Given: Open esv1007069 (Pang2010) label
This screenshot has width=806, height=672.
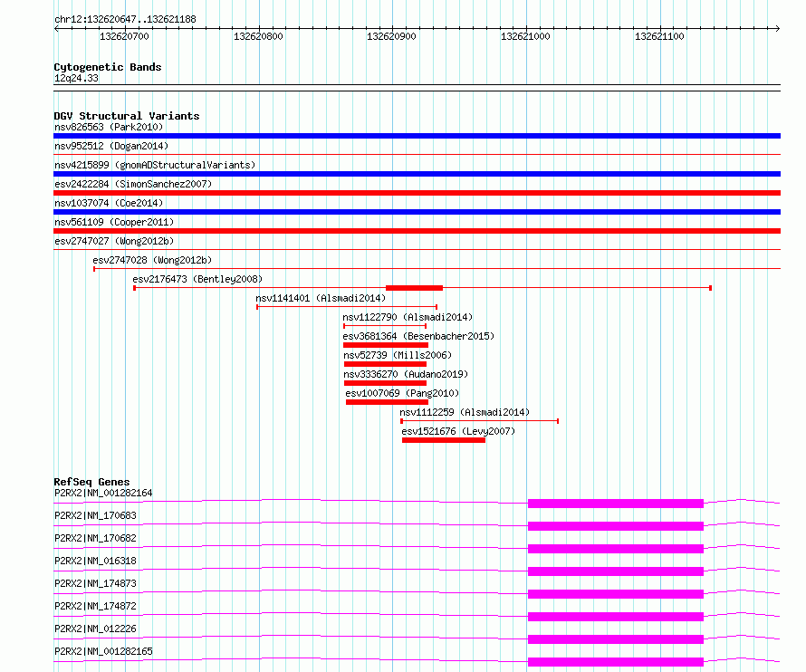Looking at the screenshot, I should (402, 393).
